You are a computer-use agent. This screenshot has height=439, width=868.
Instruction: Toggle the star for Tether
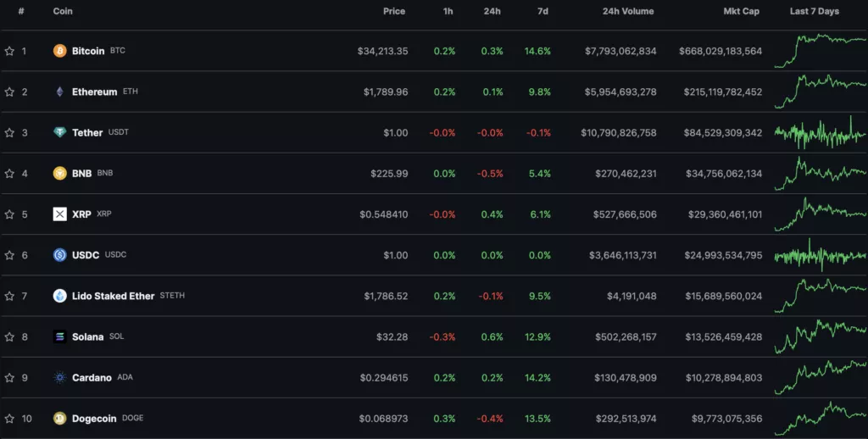click(x=9, y=132)
